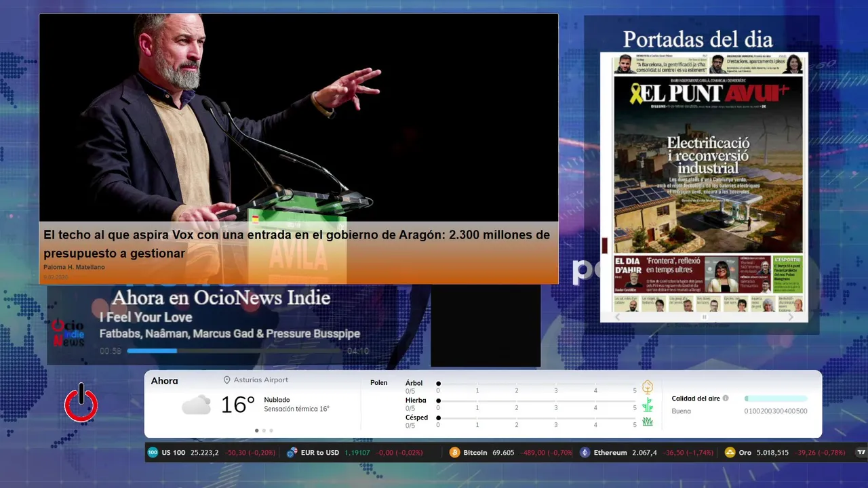
Task: Click the red power button icon
Action: click(81, 403)
